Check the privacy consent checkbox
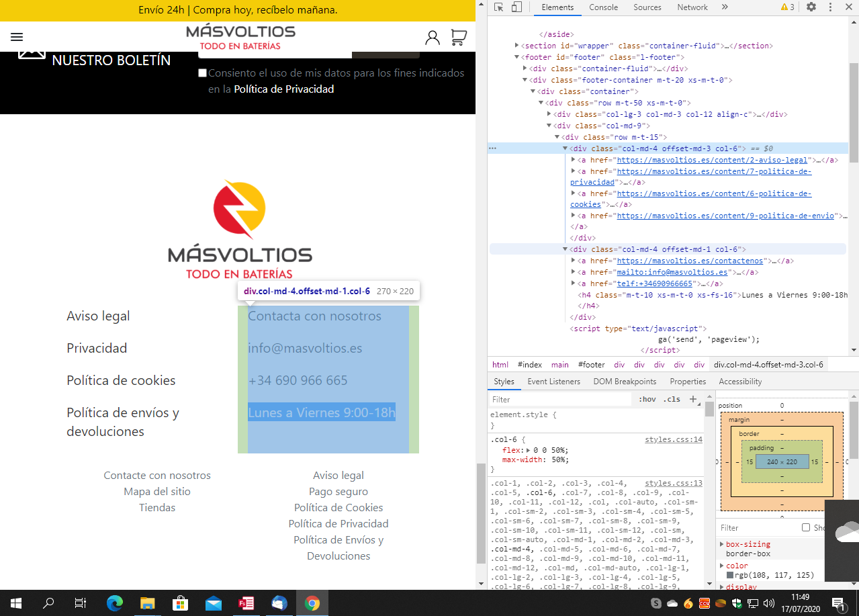 pos(202,73)
